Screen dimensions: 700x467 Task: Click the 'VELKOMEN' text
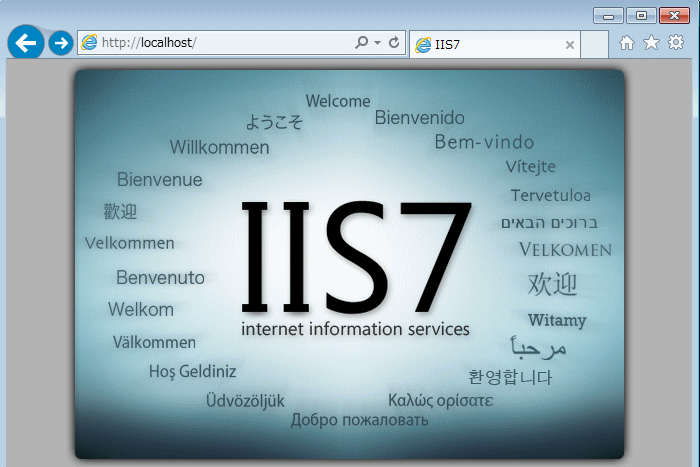pos(566,250)
